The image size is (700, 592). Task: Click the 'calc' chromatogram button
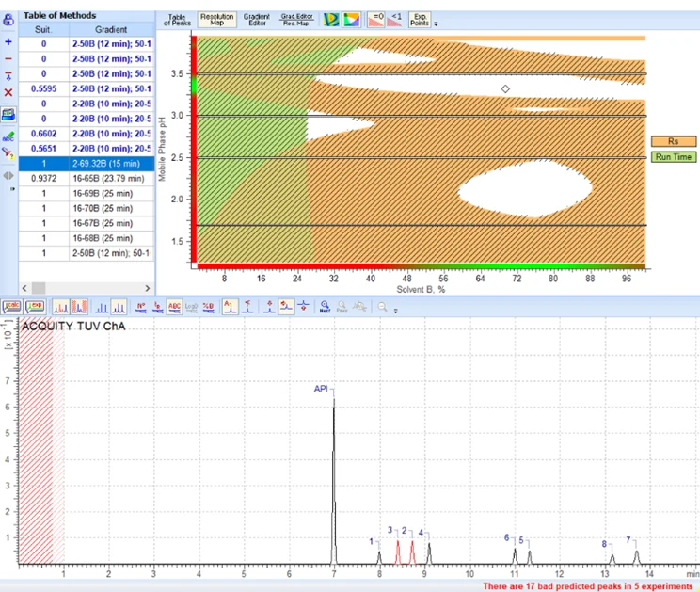(12, 307)
